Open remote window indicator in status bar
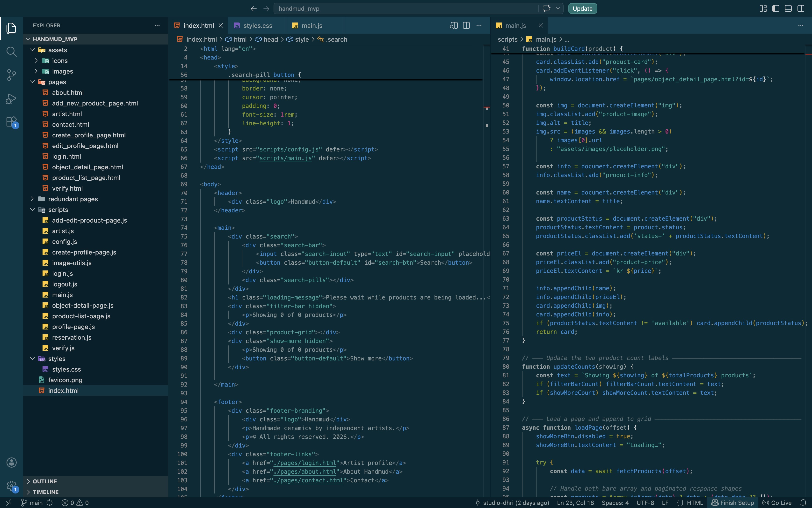812x508 pixels. pos(9,503)
